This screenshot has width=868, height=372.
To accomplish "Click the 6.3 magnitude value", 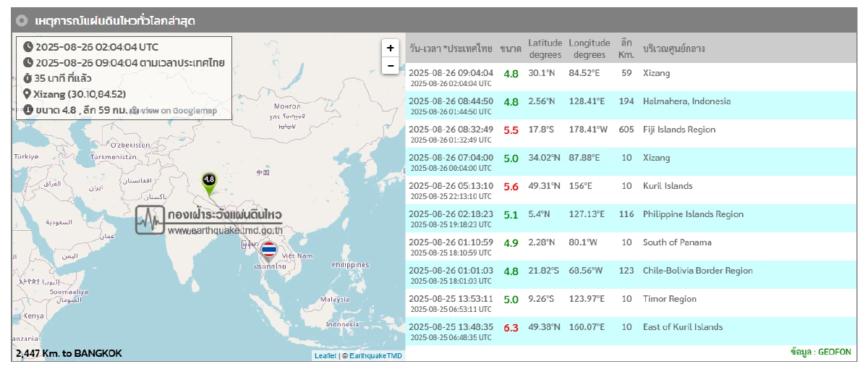I will pos(511,328).
